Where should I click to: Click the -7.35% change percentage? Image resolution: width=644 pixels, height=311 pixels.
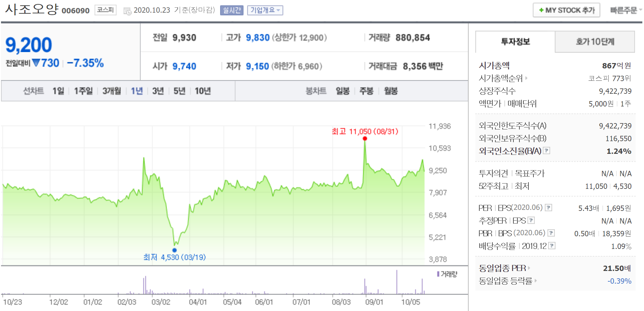coord(85,63)
